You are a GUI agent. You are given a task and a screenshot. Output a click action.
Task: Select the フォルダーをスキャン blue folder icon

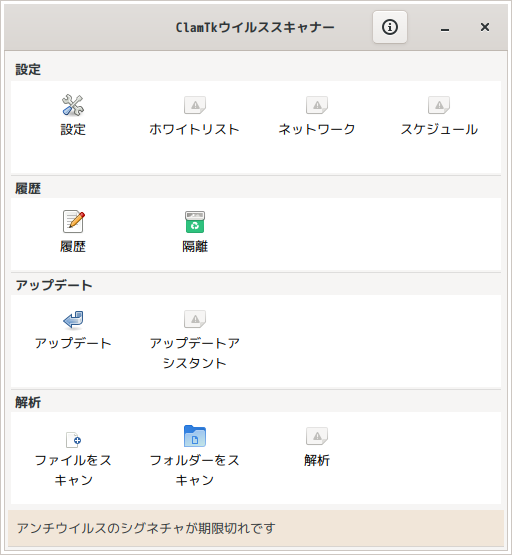[x=195, y=436]
